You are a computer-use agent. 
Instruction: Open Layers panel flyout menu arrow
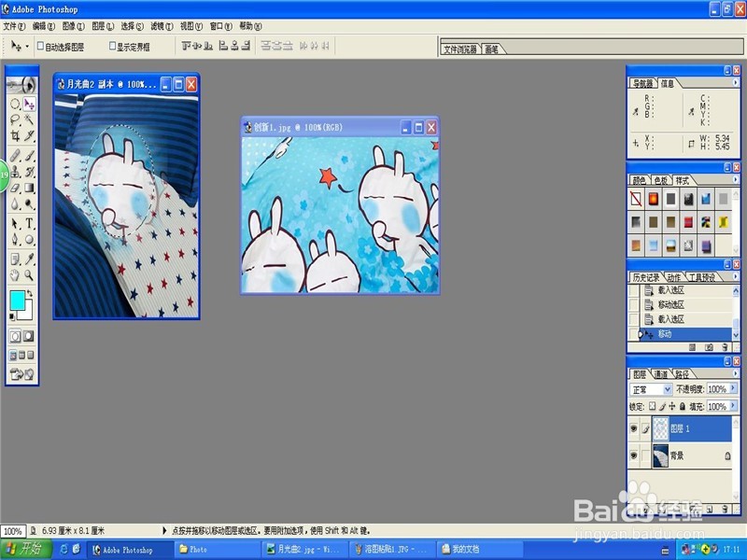pyautogui.click(x=735, y=374)
